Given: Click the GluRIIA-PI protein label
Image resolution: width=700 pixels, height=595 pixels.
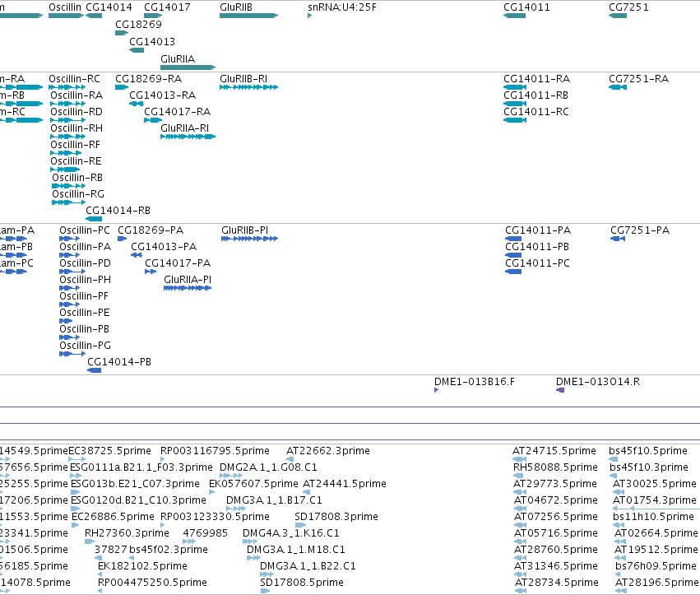Looking at the screenshot, I should coord(188,280).
